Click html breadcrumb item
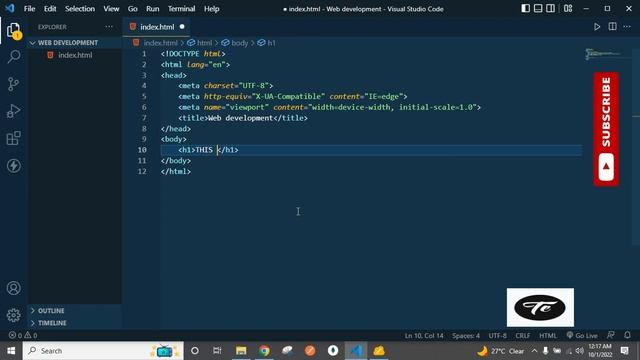Screen dimensions: 640x360 pos(204,43)
